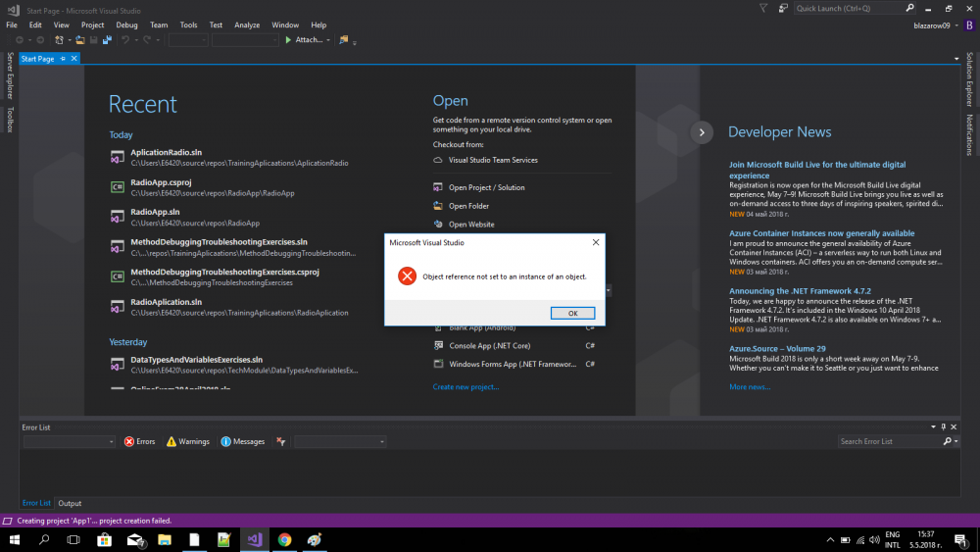Viewport: 980px width, 552px height.
Task: Click the Navigate Forward arrow icon
Action: [40, 40]
